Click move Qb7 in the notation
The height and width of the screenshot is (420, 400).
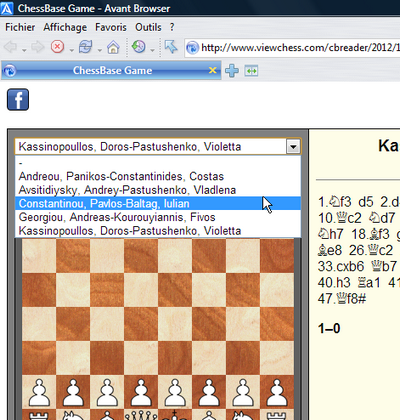click(384, 266)
